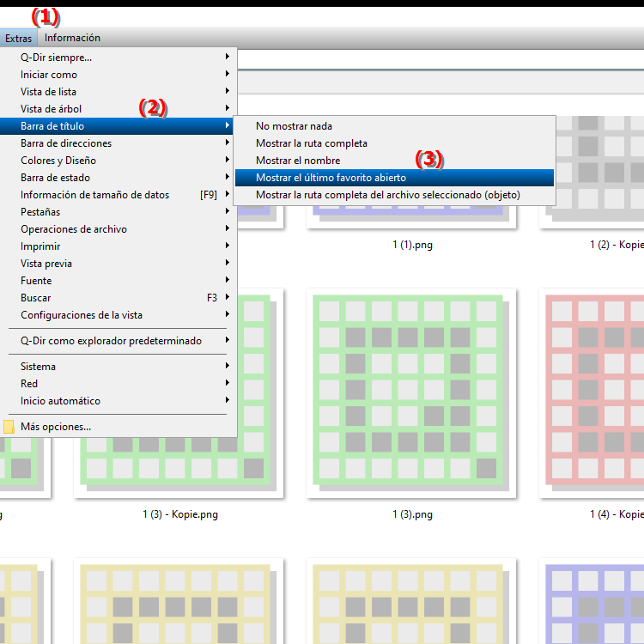Click the 1 (4) - Kopie file name

click(617, 514)
